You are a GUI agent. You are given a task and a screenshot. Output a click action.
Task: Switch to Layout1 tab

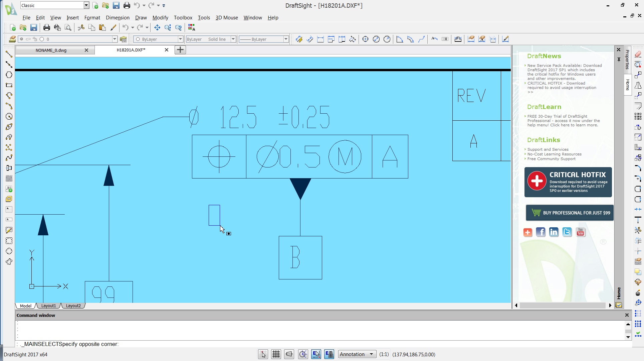tap(48, 306)
